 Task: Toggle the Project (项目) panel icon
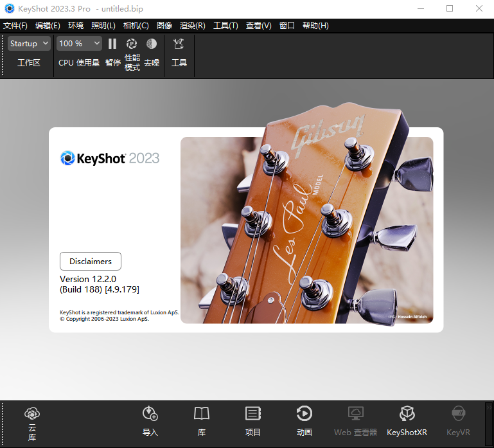click(x=253, y=414)
